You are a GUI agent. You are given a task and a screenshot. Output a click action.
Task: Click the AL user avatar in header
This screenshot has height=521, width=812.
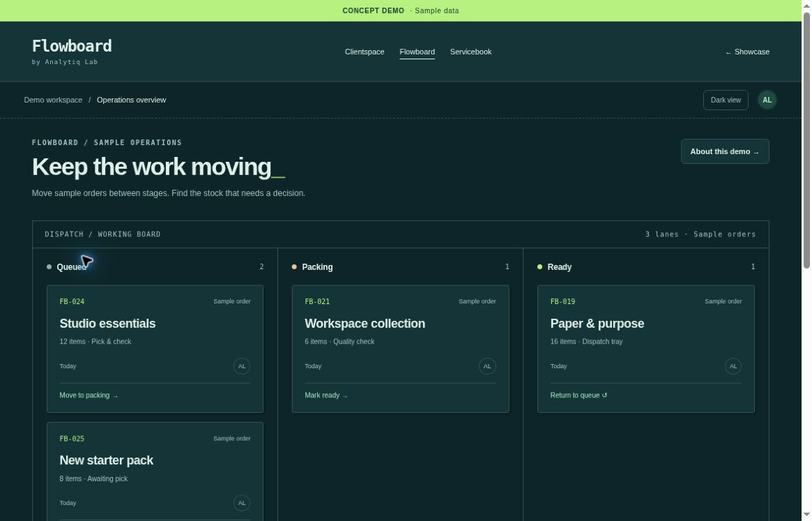[767, 100]
